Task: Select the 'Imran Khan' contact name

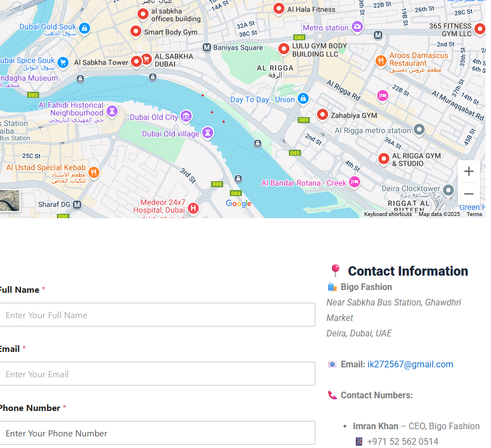Action: click(x=376, y=426)
